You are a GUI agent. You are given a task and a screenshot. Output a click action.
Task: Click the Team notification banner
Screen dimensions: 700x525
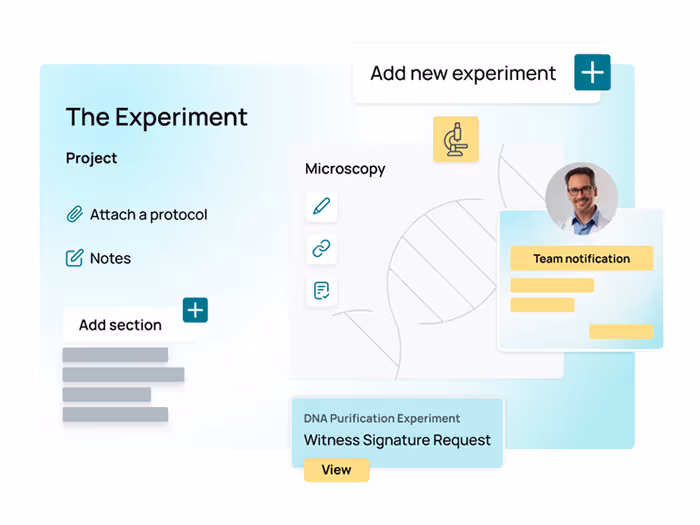coord(582,258)
